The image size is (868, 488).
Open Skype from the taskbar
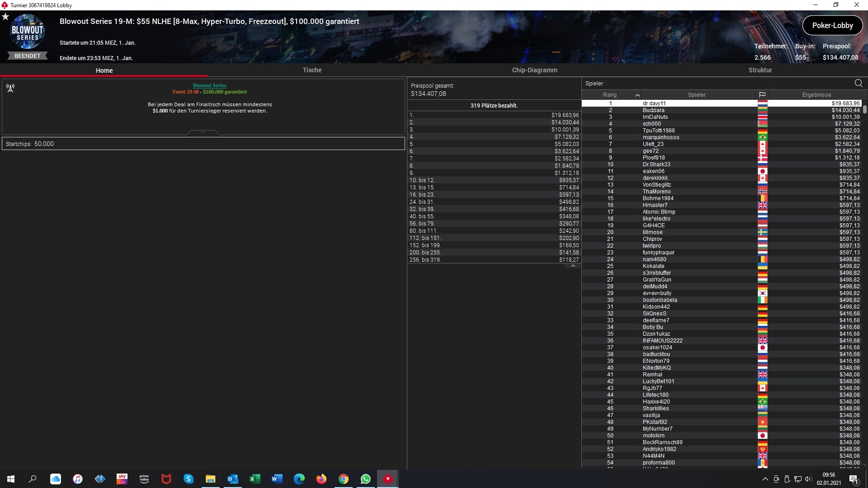[188, 479]
